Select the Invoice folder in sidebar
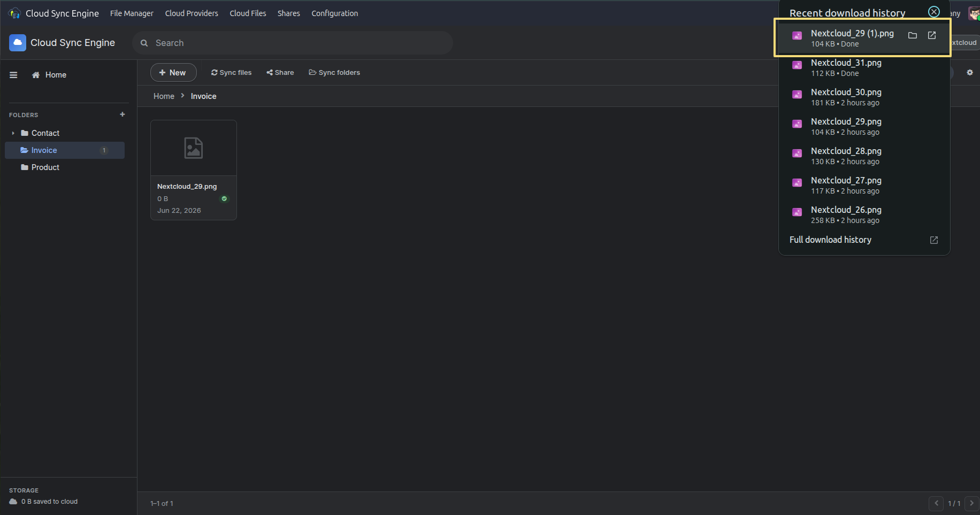Image resolution: width=980 pixels, height=515 pixels. click(x=65, y=150)
